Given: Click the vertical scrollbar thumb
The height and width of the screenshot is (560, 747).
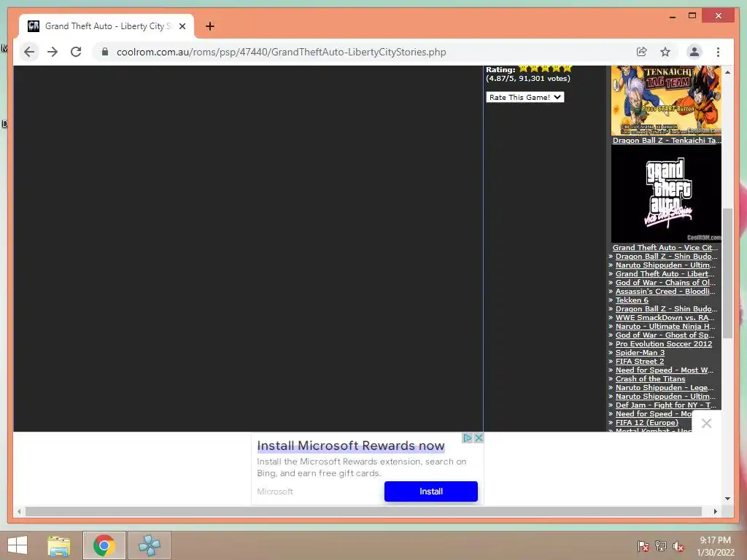Looking at the screenshot, I should point(727,273).
